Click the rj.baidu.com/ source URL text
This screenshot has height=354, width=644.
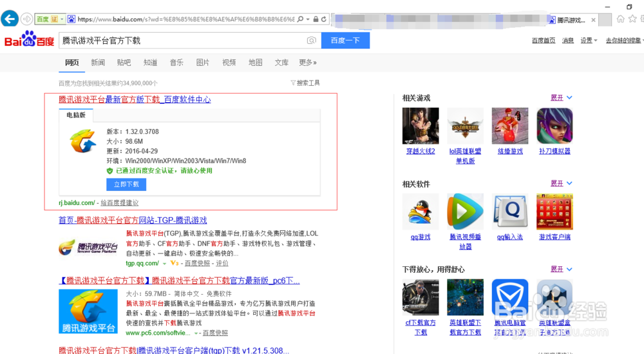(77, 202)
